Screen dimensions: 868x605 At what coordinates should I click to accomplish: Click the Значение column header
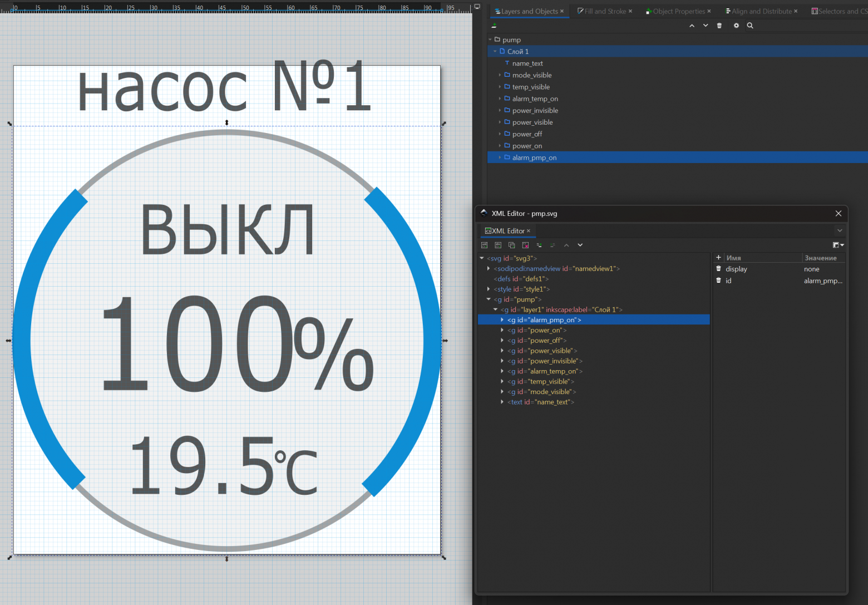pos(823,258)
